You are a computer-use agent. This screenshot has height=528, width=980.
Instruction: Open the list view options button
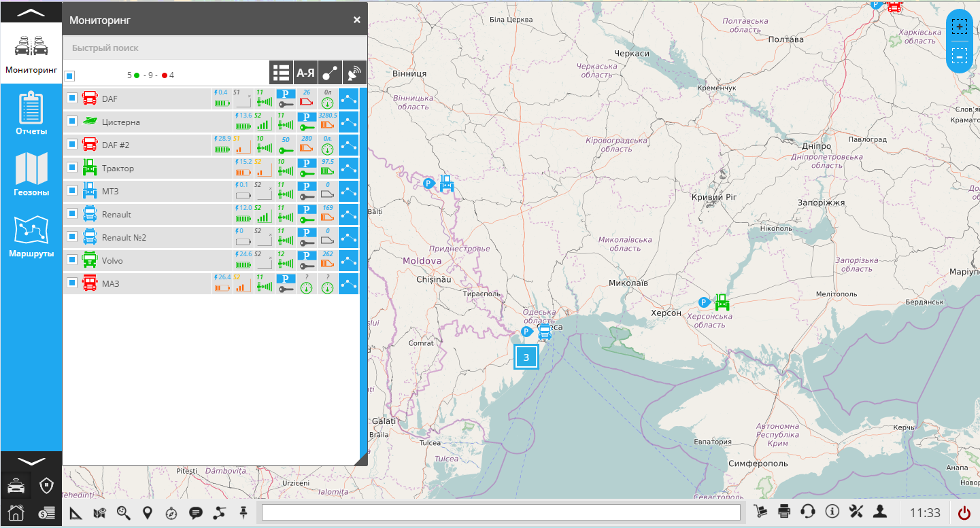coord(280,72)
